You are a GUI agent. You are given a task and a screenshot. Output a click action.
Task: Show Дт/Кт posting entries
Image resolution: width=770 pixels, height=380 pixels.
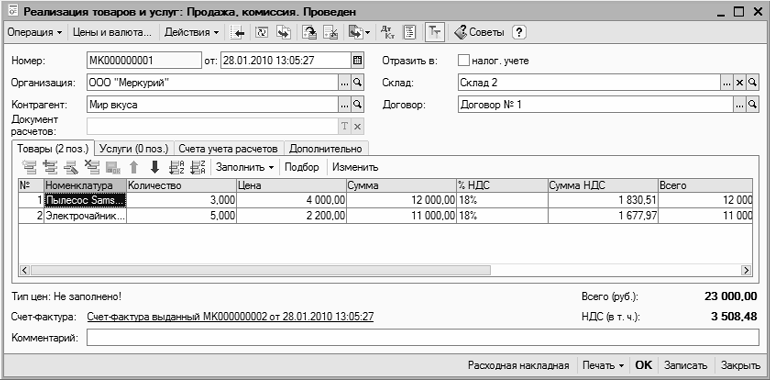[387, 33]
